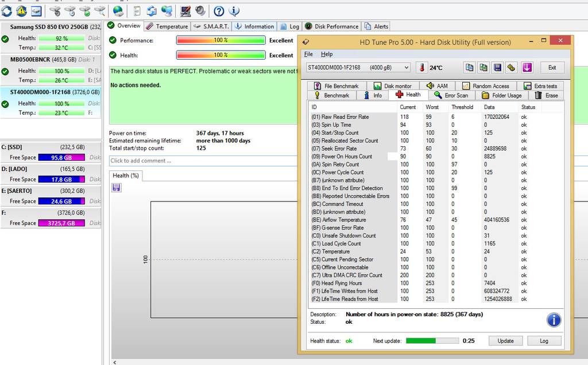Click the HD Tune title bar app icon
This screenshot has height=365, width=588.
tap(306, 42)
